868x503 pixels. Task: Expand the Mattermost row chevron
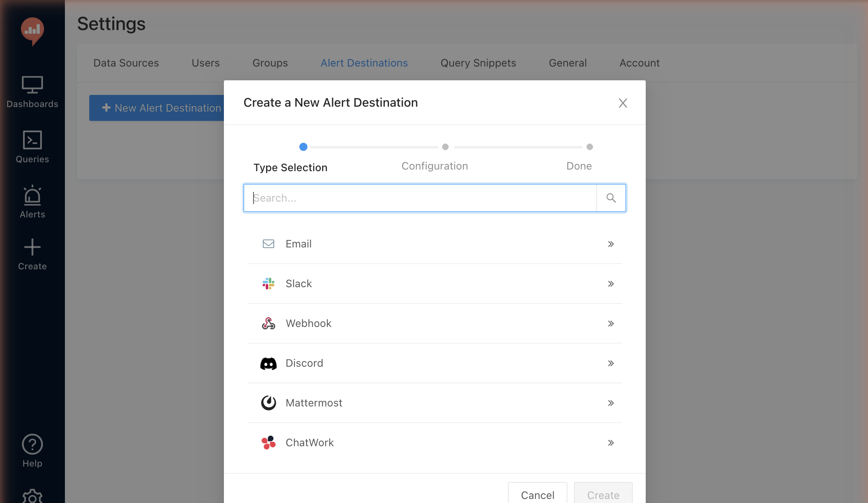tap(611, 403)
